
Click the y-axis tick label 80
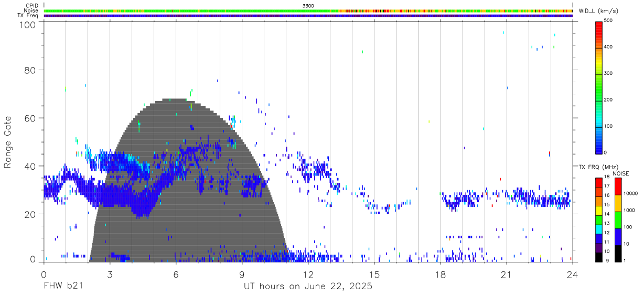tap(31, 70)
